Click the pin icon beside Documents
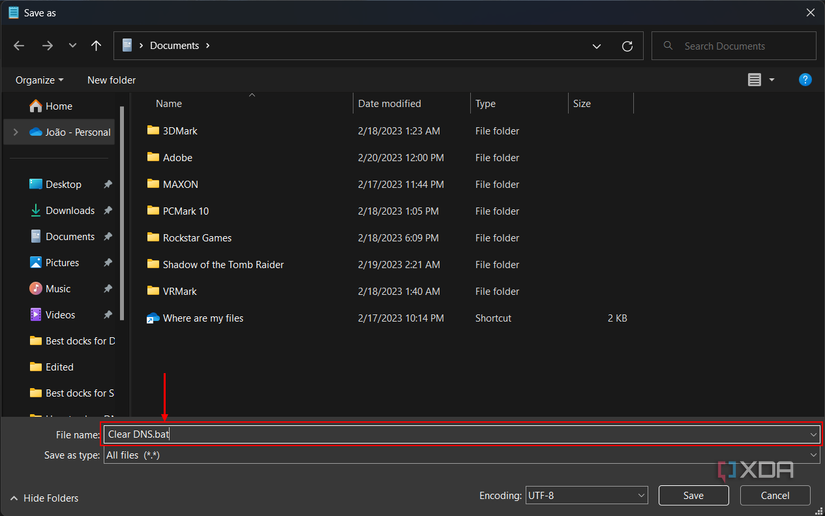 108,237
